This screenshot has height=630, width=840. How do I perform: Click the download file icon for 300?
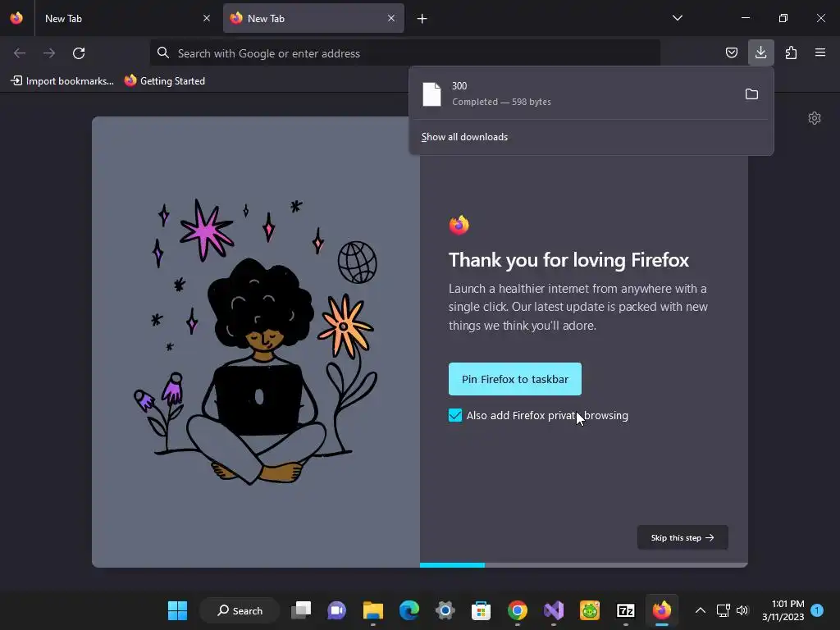[x=431, y=94]
